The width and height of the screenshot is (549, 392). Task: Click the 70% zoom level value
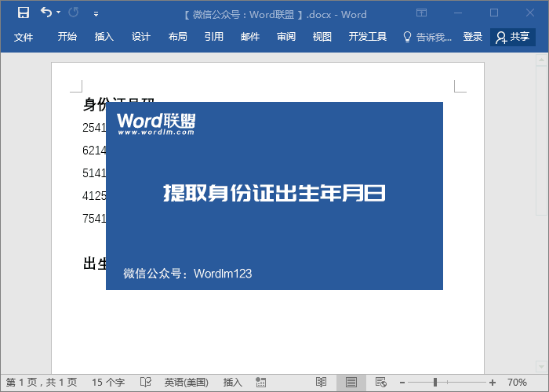pos(517,383)
